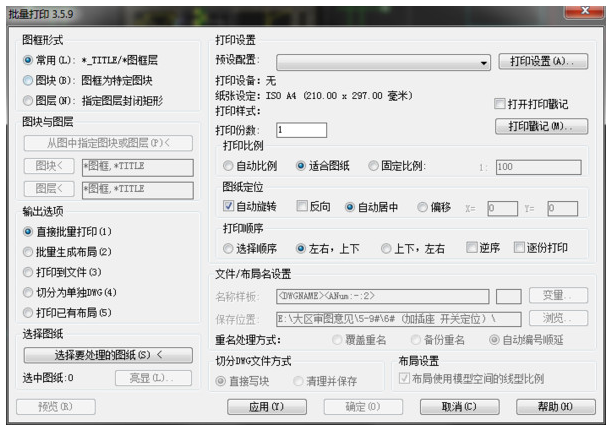The height and width of the screenshot is (426, 616).
Task: Click the 图层< button
Action: coord(49,189)
